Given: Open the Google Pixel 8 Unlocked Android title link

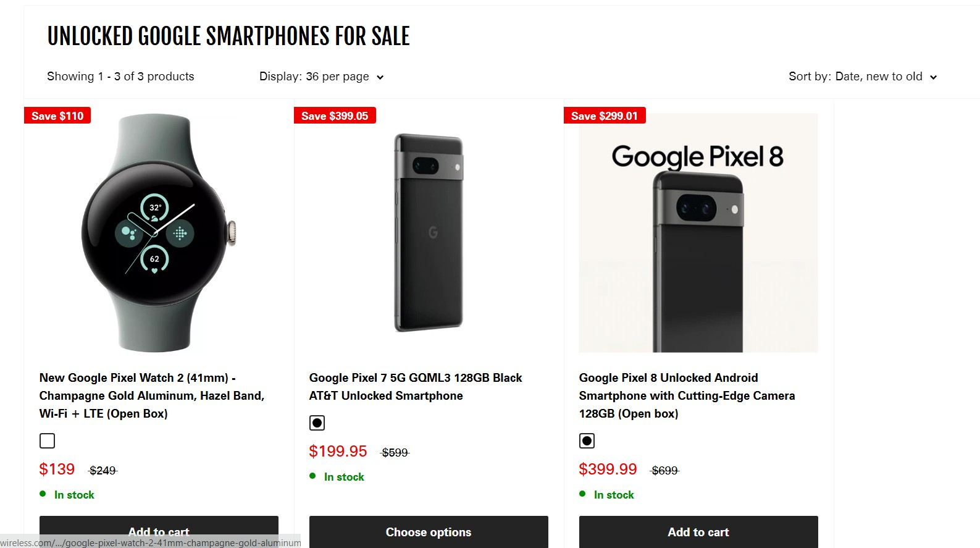Looking at the screenshot, I should point(686,395).
